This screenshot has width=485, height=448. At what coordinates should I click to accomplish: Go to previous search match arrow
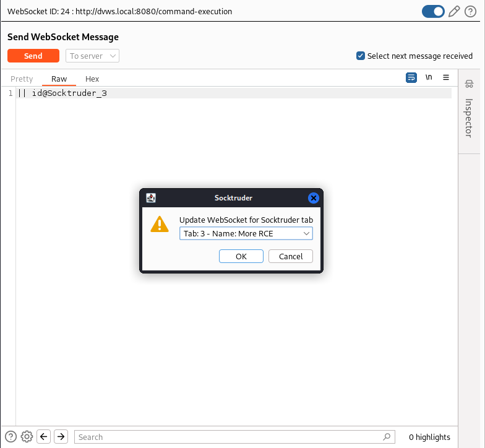point(43,437)
